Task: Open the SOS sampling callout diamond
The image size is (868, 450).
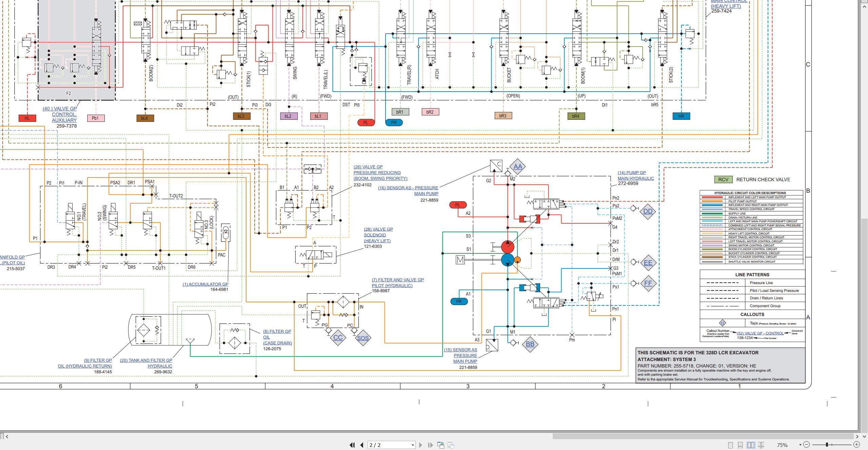Action: click(x=363, y=338)
